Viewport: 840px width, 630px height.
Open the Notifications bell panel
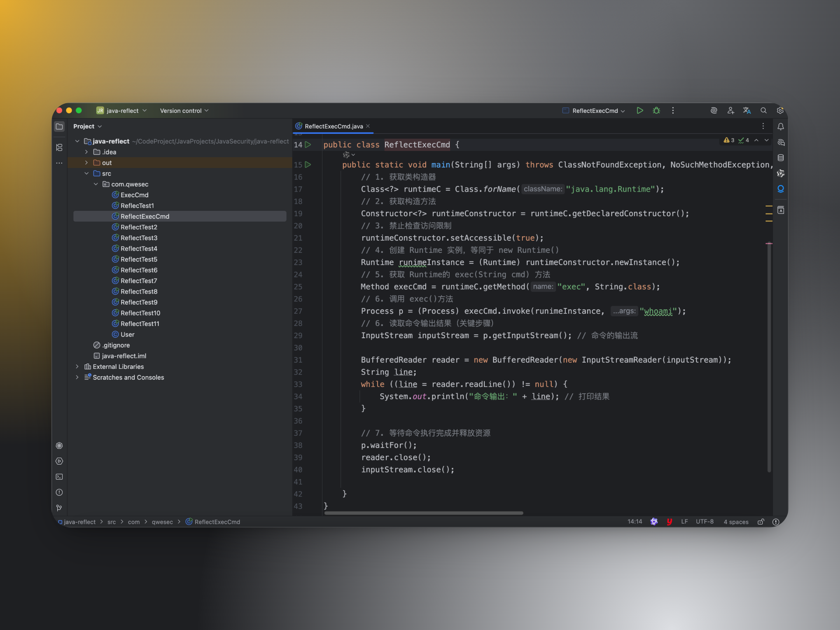[x=780, y=126]
